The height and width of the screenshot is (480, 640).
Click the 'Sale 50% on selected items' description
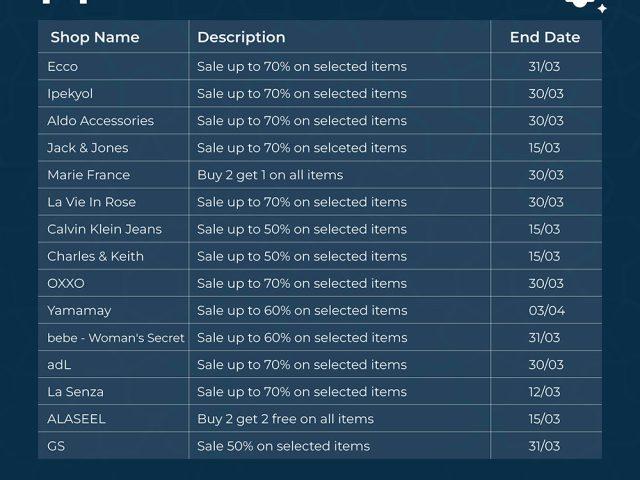(x=283, y=446)
